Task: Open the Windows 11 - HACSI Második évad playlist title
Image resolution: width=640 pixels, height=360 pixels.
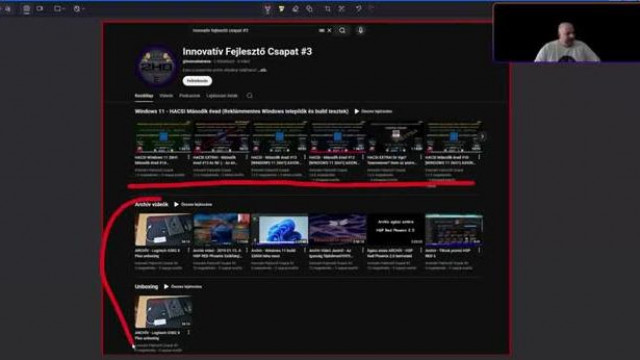Action: pos(242,111)
